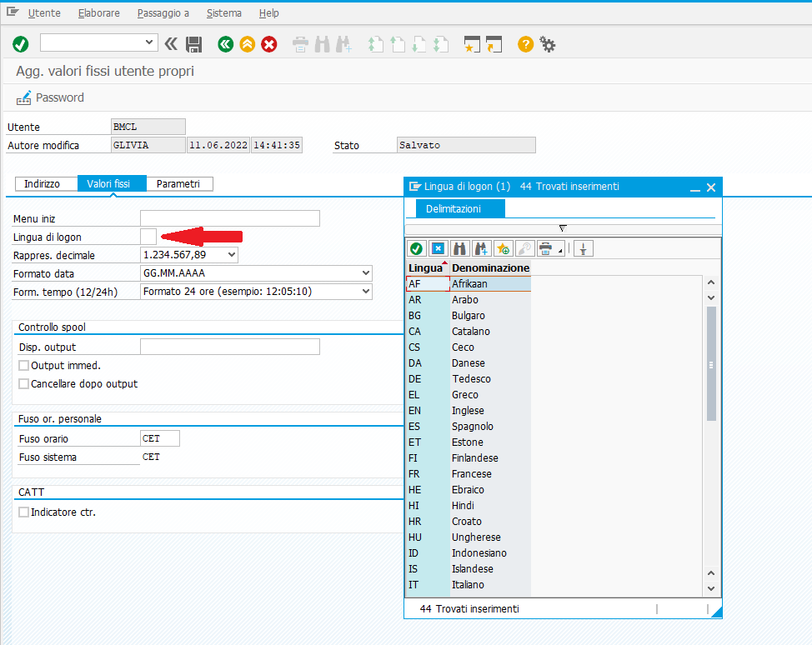Click the Generate Shortcut icon

pyautogui.click(x=494, y=44)
